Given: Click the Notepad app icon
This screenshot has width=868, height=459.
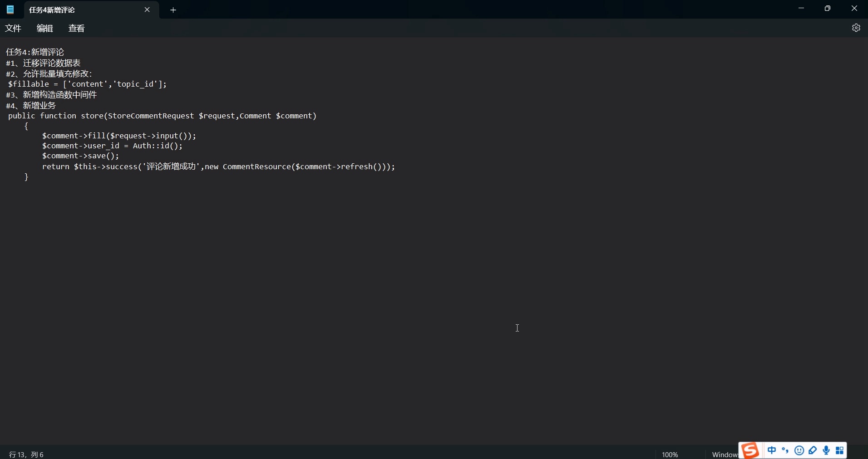Looking at the screenshot, I should (x=10, y=10).
